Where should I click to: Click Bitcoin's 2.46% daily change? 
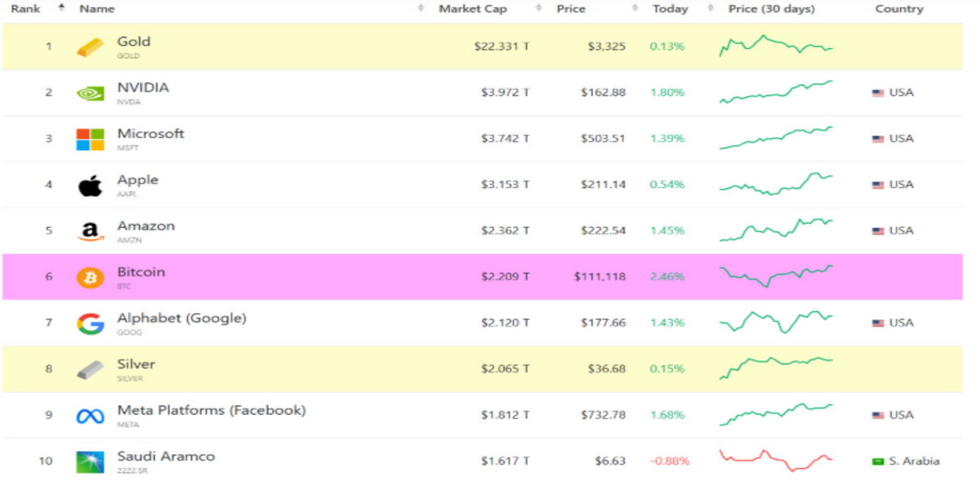[667, 277]
